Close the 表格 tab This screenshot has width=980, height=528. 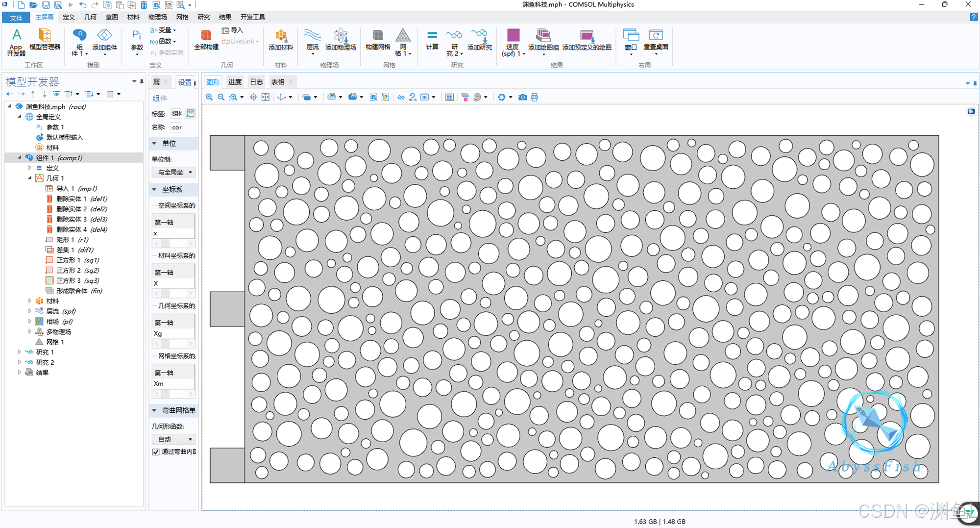(x=291, y=81)
